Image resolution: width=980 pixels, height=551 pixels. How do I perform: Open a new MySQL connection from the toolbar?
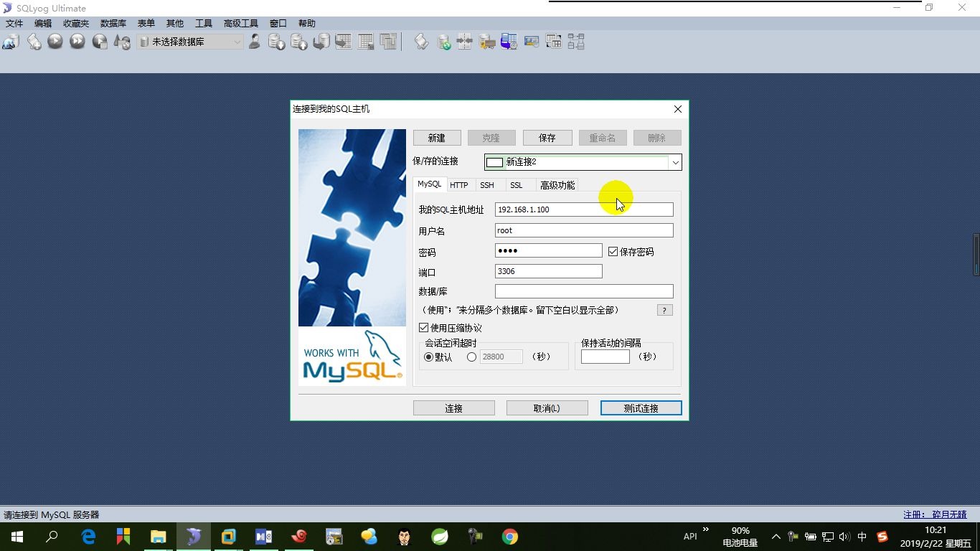(x=10, y=41)
